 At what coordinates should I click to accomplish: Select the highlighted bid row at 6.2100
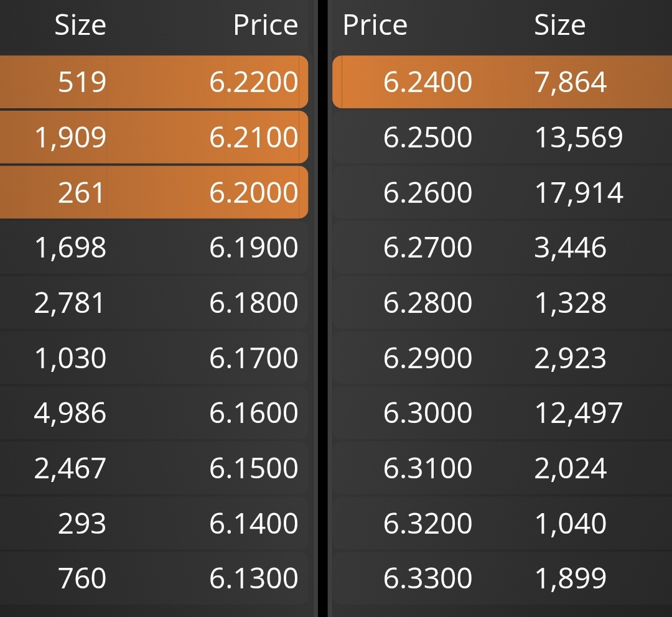tap(154, 137)
